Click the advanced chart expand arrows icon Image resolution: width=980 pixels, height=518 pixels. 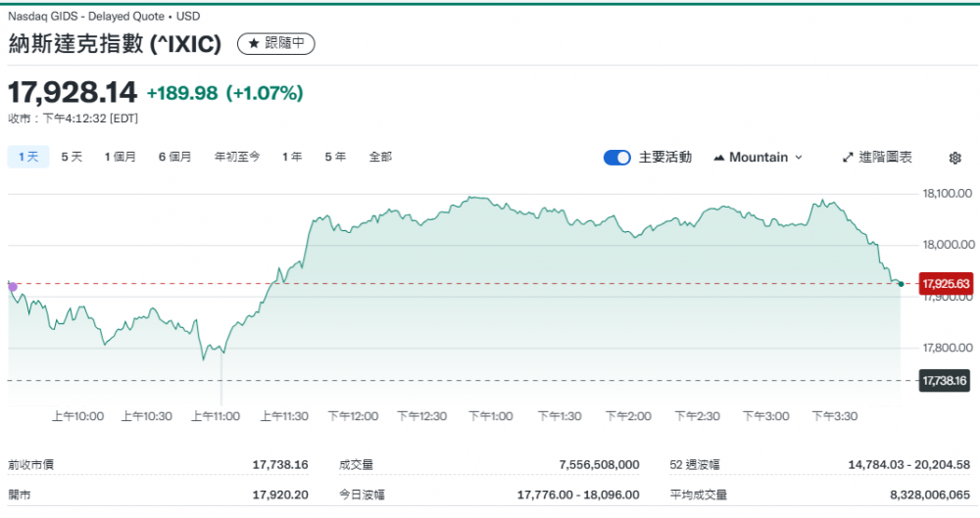point(848,158)
